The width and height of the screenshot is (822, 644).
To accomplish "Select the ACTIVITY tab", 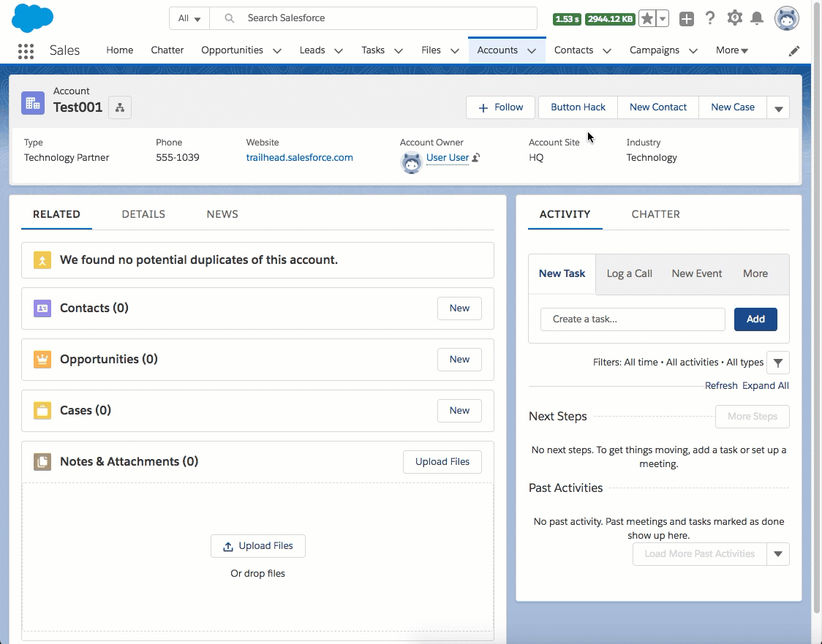I will pos(565,214).
